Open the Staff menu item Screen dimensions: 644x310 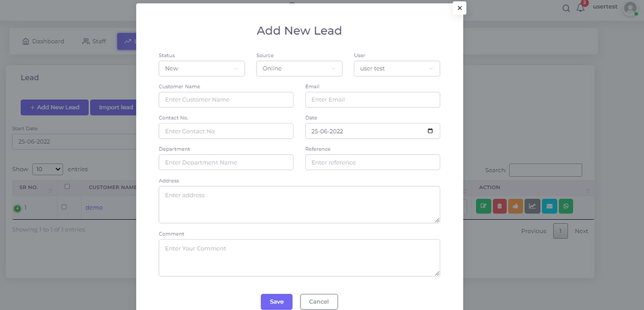point(94,41)
